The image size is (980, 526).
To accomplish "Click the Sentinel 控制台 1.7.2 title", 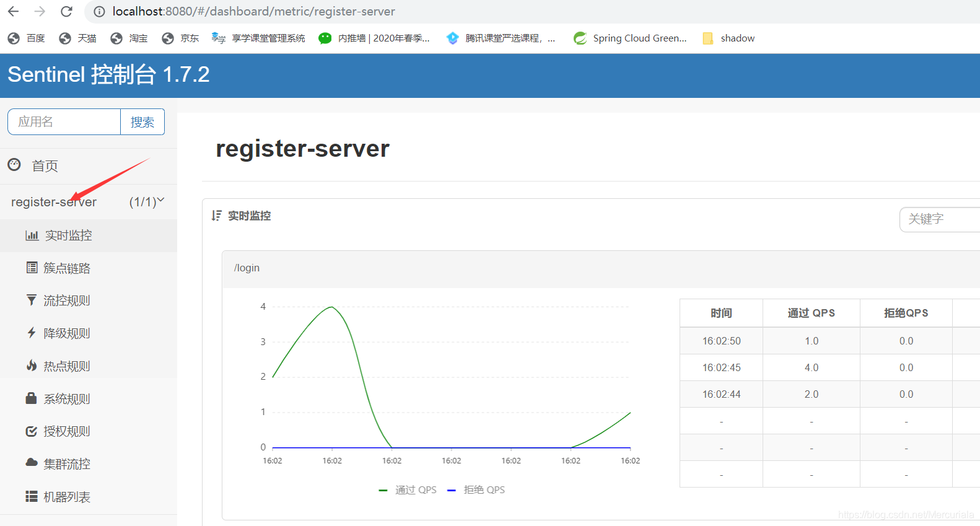I will pos(108,74).
